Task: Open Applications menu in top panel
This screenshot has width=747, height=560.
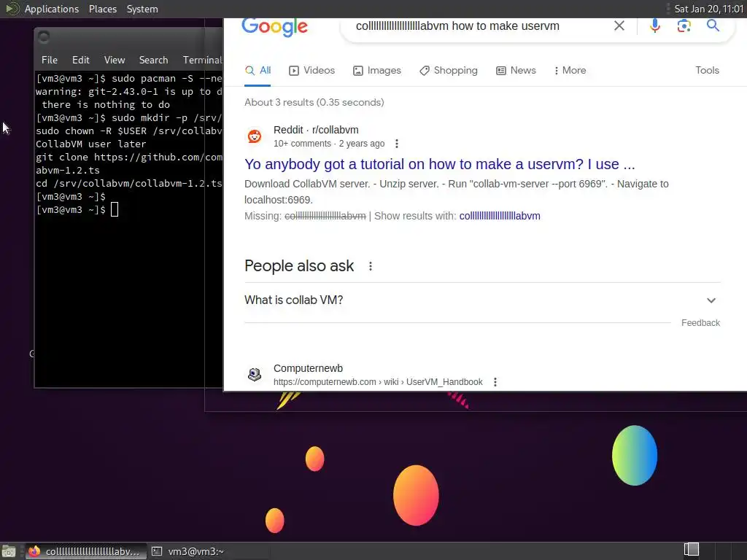Action: click(x=52, y=9)
